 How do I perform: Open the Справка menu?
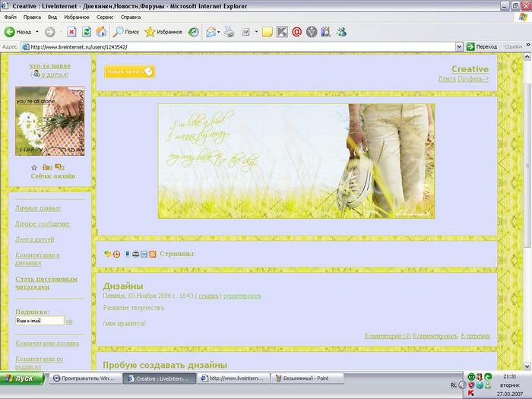point(130,17)
